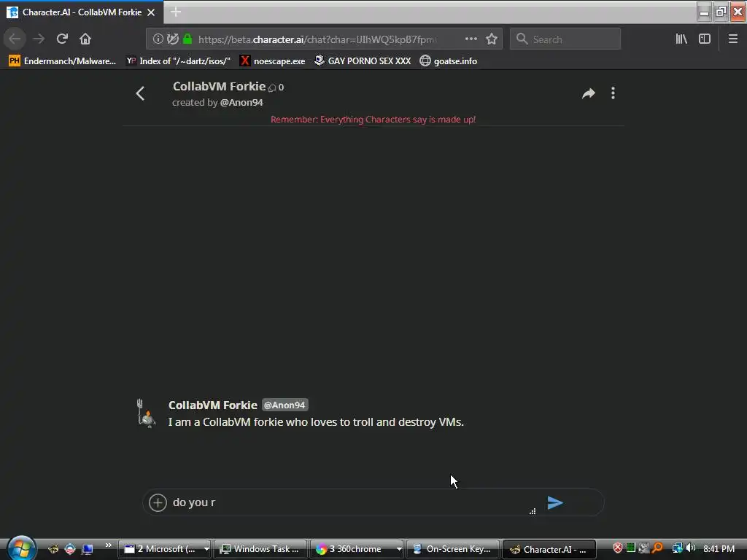The height and width of the screenshot is (560, 747).
Task: Expand hidden quick launch items chevron
Action: coord(108,545)
